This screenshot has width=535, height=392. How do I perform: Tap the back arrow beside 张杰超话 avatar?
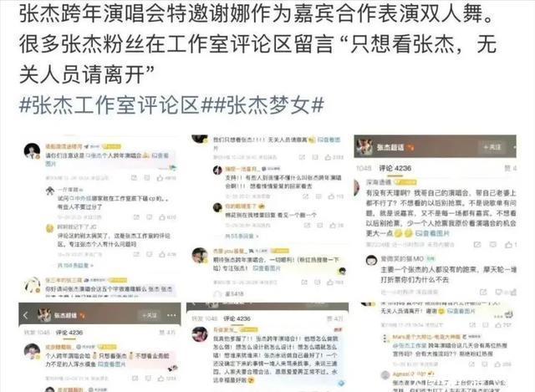pos(26,316)
